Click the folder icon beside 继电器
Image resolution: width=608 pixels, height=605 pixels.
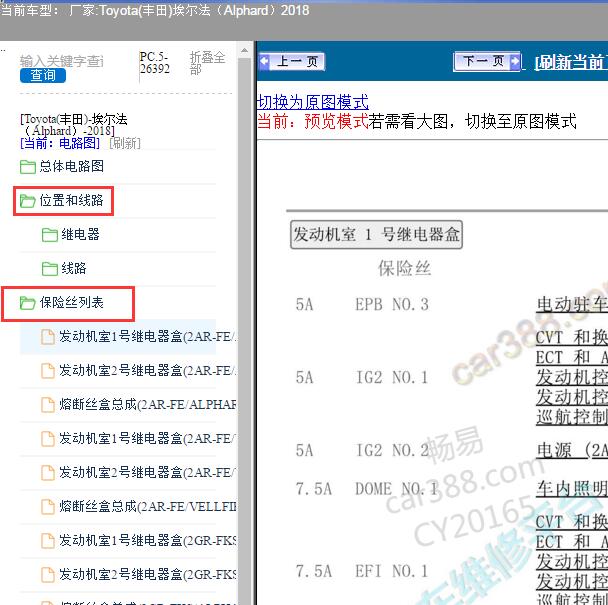tap(50, 235)
